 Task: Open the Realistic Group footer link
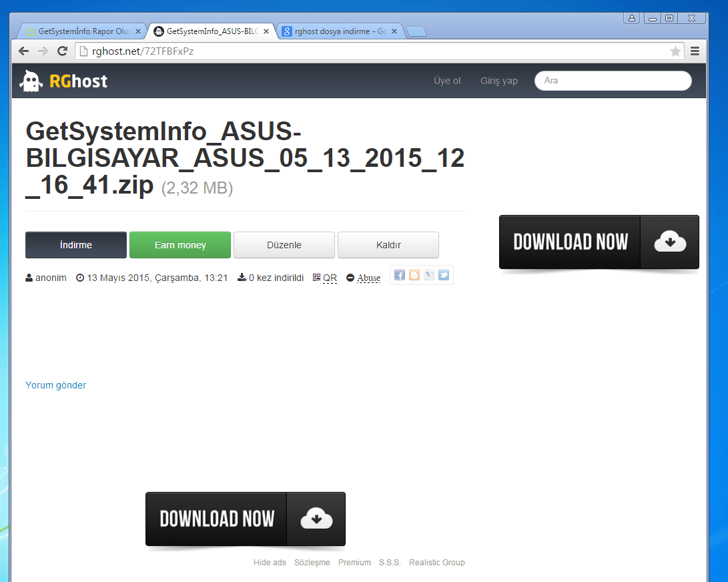pyautogui.click(x=437, y=563)
